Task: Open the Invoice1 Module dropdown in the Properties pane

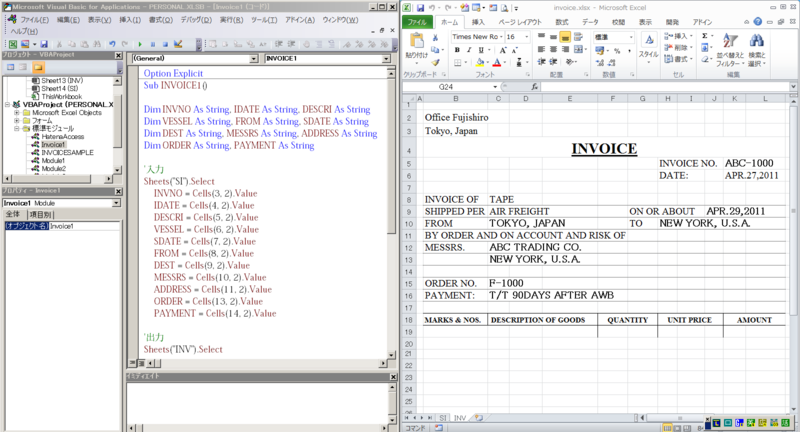Action: coord(116,203)
